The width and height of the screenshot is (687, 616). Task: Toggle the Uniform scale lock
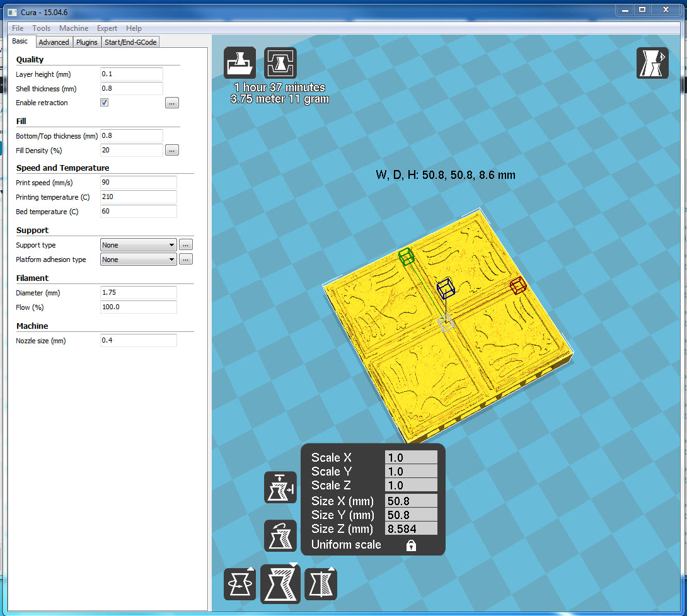click(x=411, y=545)
